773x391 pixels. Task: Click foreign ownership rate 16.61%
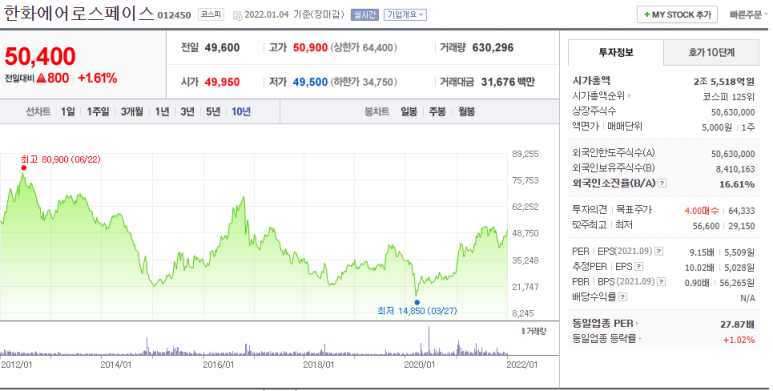tap(737, 184)
